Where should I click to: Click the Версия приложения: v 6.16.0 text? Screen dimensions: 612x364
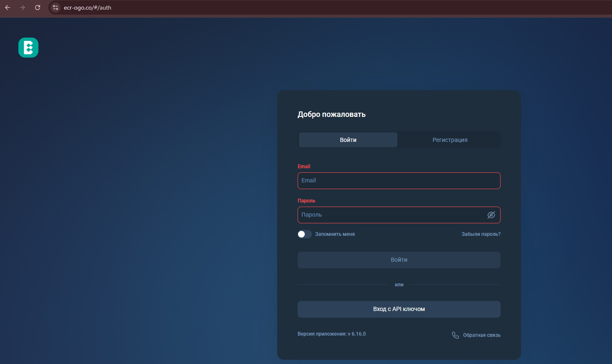click(331, 334)
